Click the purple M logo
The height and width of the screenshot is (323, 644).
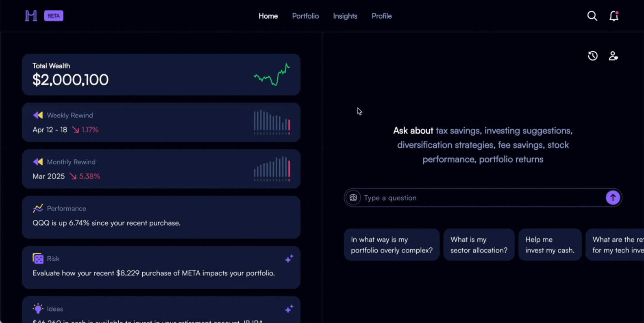click(31, 16)
